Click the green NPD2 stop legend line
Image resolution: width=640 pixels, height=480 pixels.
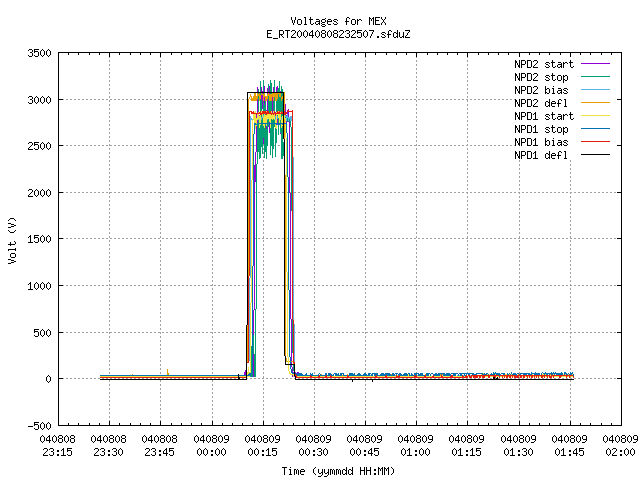tap(595, 77)
